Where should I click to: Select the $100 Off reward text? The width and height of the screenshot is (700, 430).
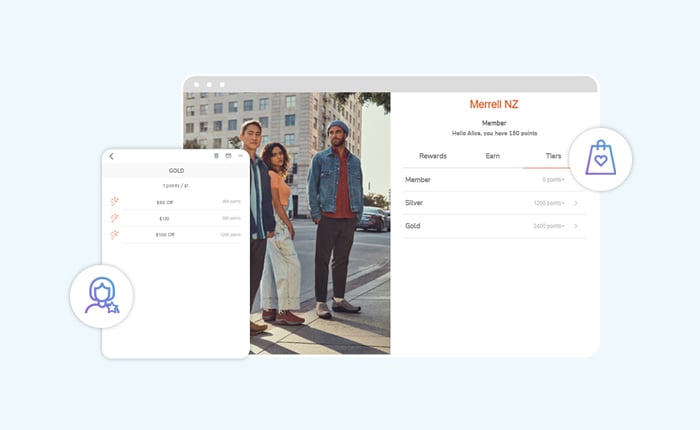165,234
